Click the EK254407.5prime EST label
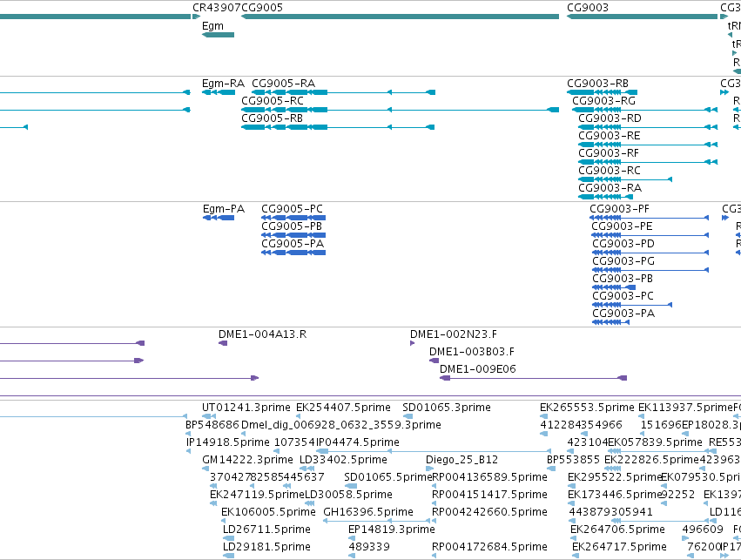 coord(343,408)
